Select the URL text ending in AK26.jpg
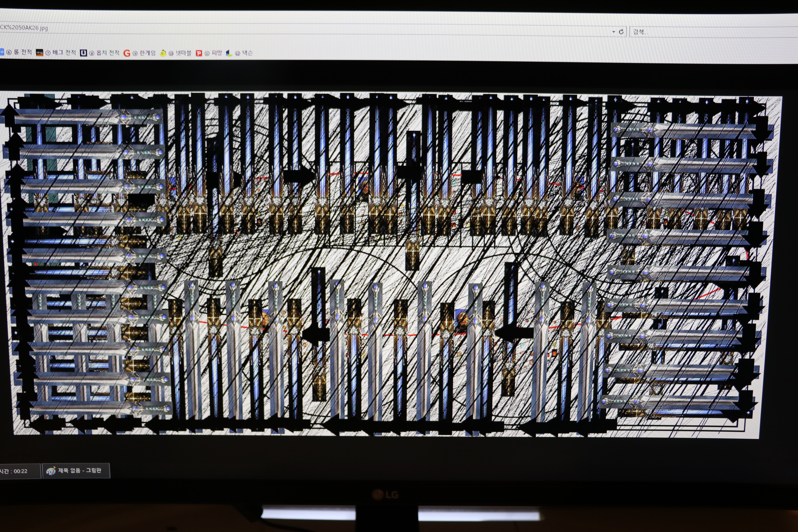The height and width of the screenshot is (532, 798). click(x=24, y=28)
